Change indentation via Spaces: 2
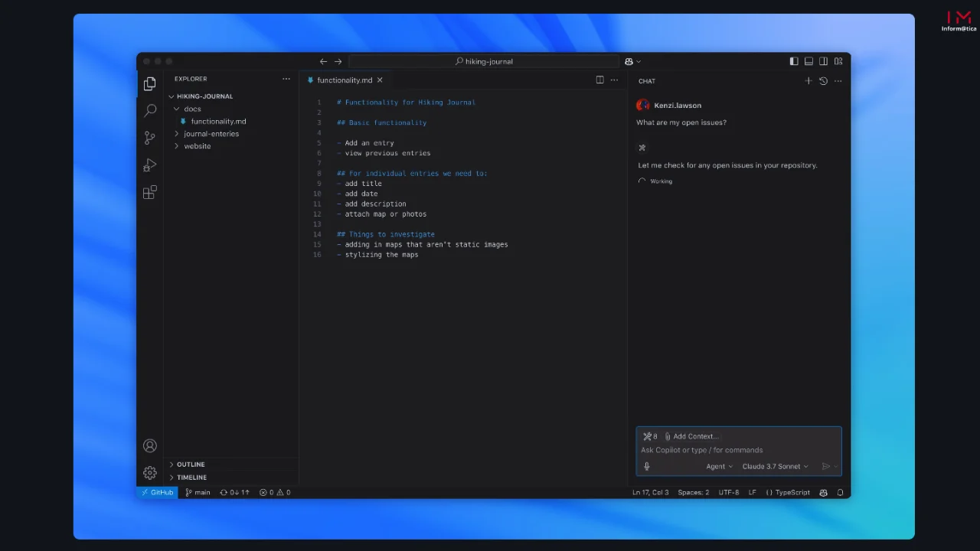This screenshot has width=980, height=551. 693,492
